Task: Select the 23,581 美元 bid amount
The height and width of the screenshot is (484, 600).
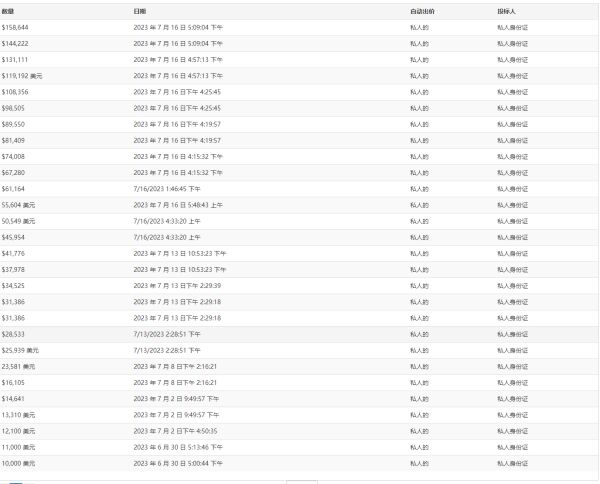Action: (19, 367)
